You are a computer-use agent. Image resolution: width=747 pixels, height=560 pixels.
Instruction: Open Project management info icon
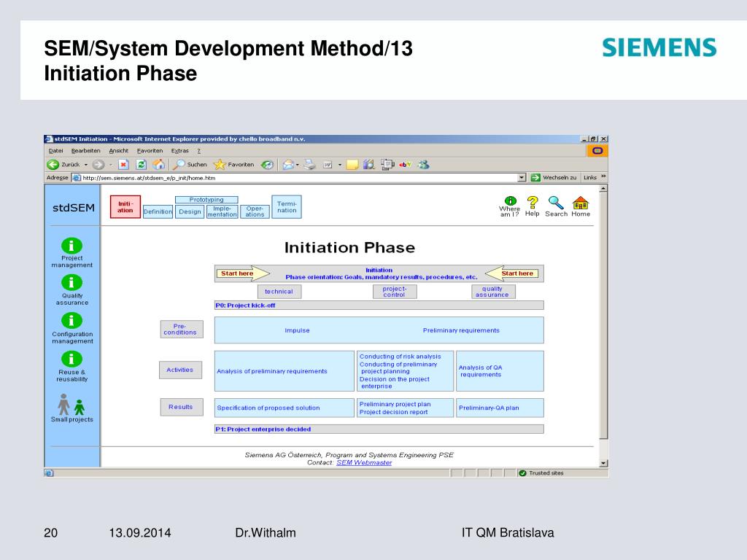click(x=71, y=246)
